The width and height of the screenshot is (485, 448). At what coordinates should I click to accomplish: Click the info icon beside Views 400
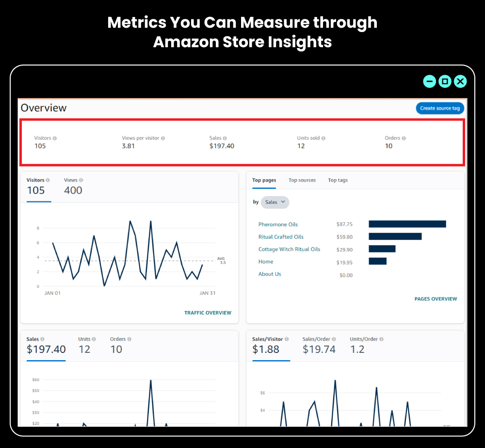point(81,179)
